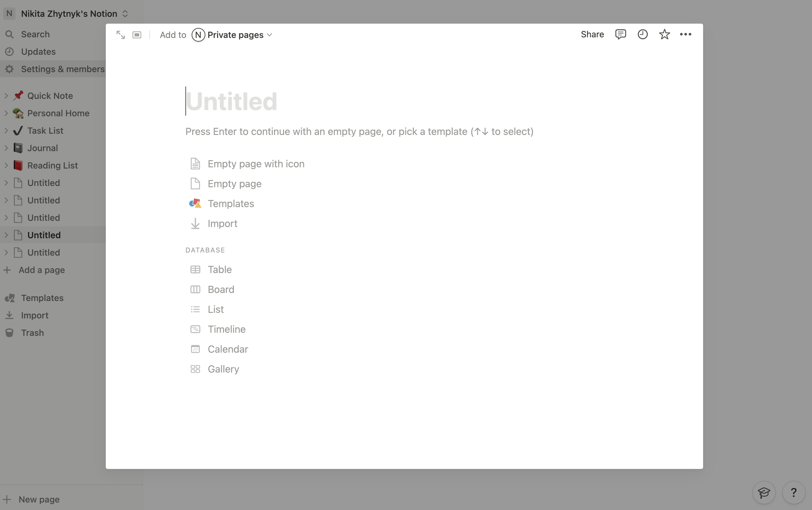The width and height of the screenshot is (812, 510).
Task: Open the comments icon
Action: [x=620, y=35]
